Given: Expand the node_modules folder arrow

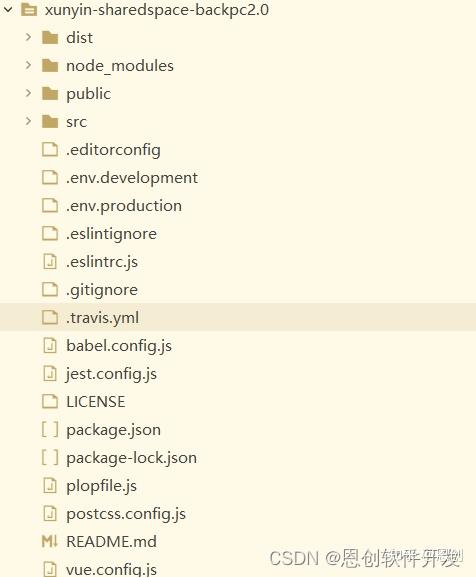Looking at the screenshot, I should (28, 65).
